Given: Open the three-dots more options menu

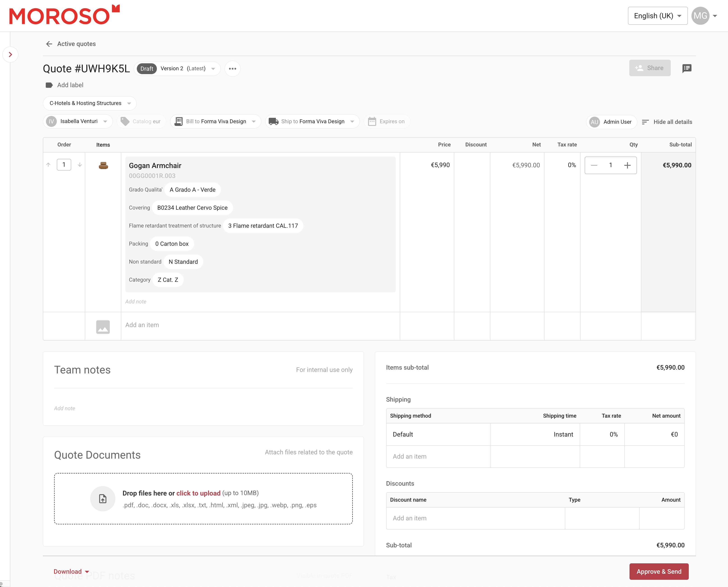Looking at the screenshot, I should tap(232, 69).
